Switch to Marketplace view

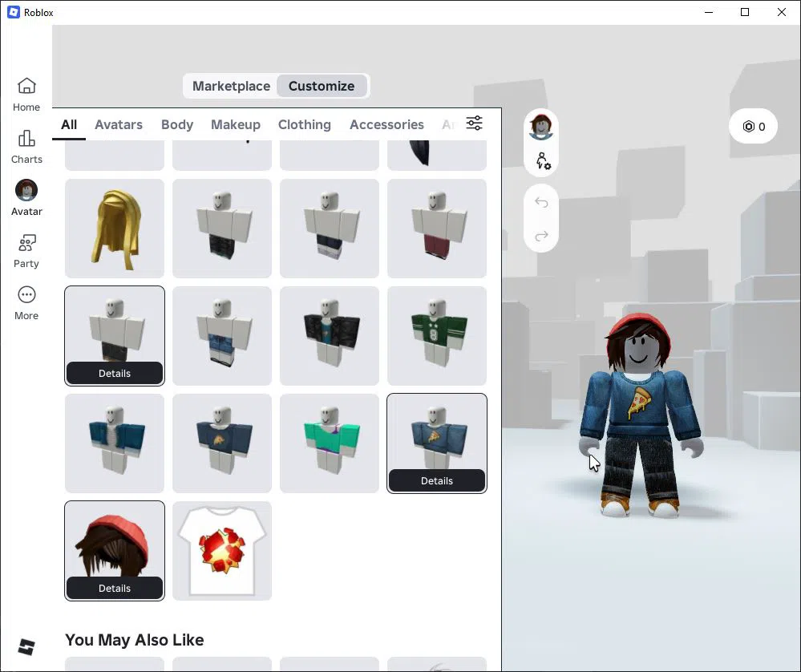click(231, 86)
